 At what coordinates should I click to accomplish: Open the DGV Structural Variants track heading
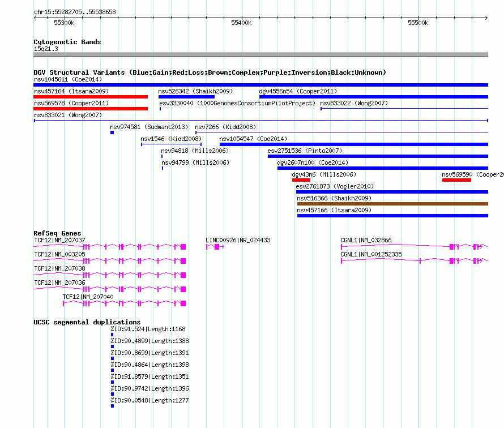pos(210,72)
